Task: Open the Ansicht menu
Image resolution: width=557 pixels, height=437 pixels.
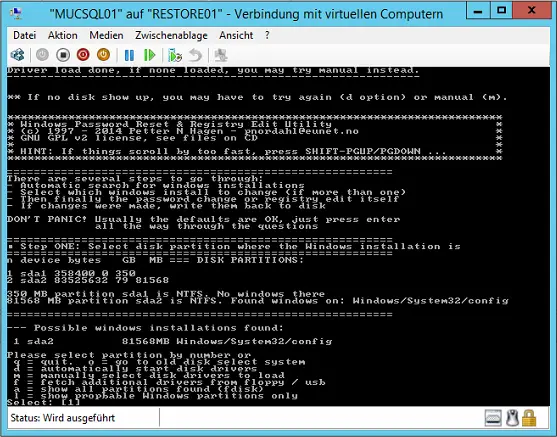Action: point(236,35)
